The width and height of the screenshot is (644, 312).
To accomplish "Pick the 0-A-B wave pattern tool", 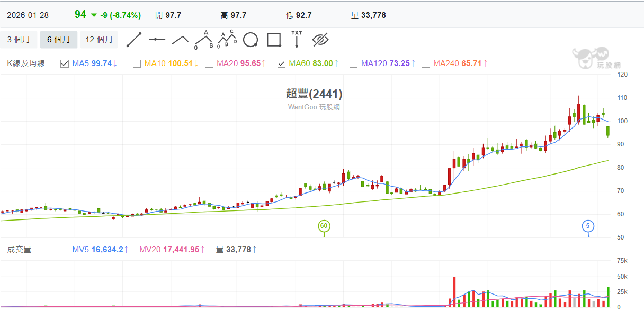I will 204,40.
